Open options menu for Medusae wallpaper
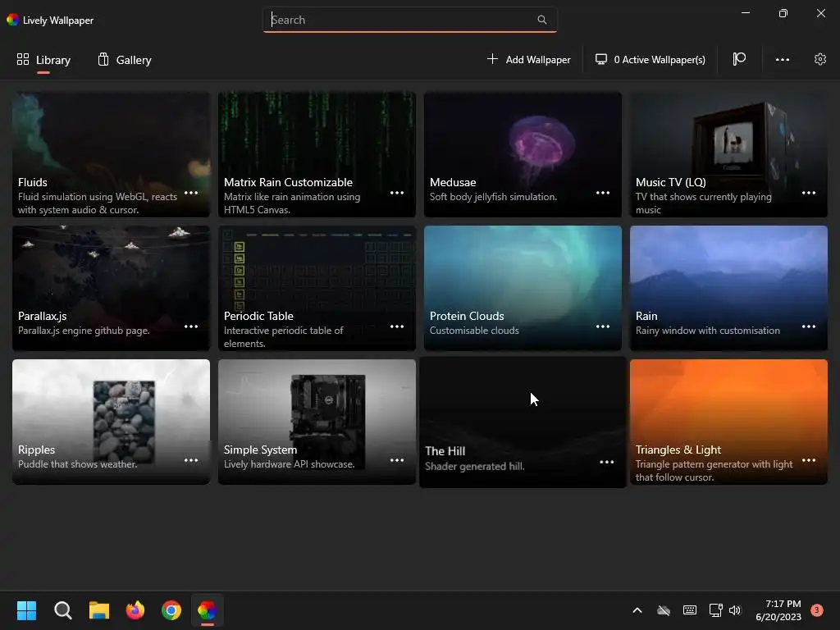Image resolution: width=840 pixels, height=630 pixels. coord(603,193)
